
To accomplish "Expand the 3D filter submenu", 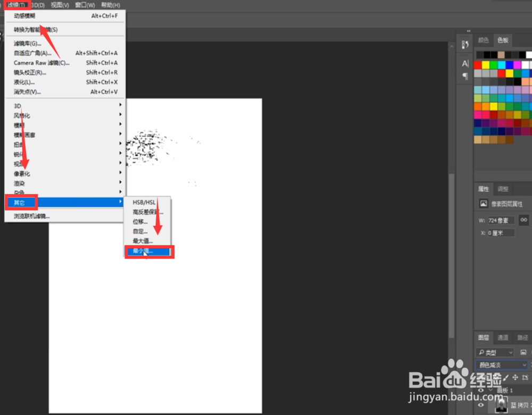I will click(x=64, y=105).
